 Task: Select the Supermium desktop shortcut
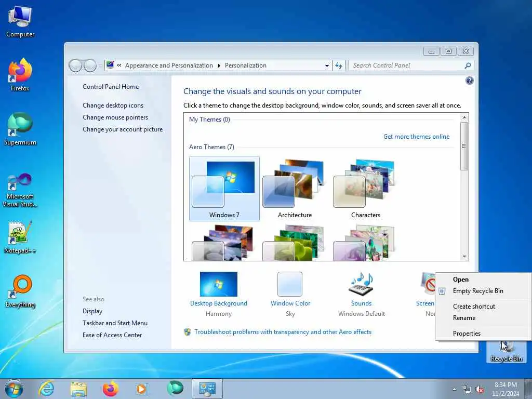(x=20, y=129)
